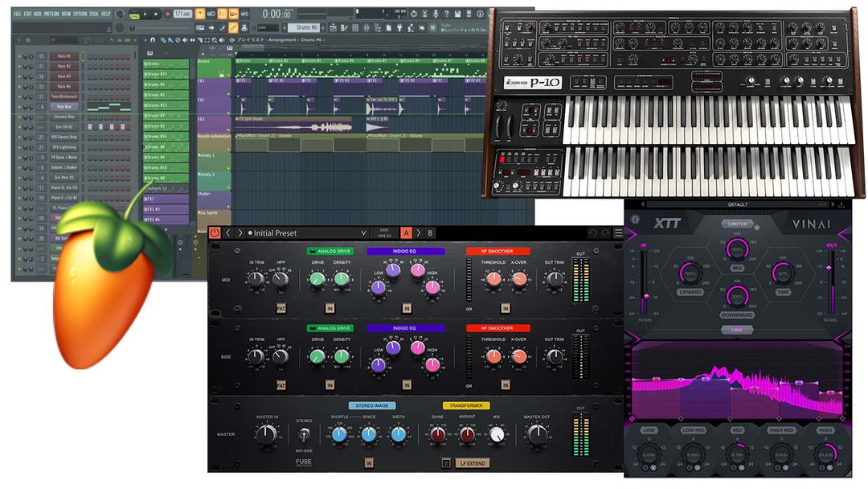Click the FL Studio record button

click(166, 14)
